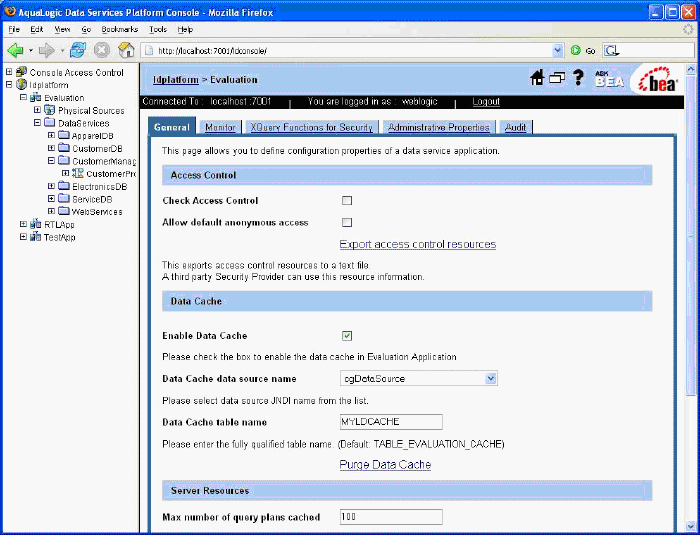Click the ldplatform breadcrumb link
The width and height of the screenshot is (700, 535).
coord(175,79)
